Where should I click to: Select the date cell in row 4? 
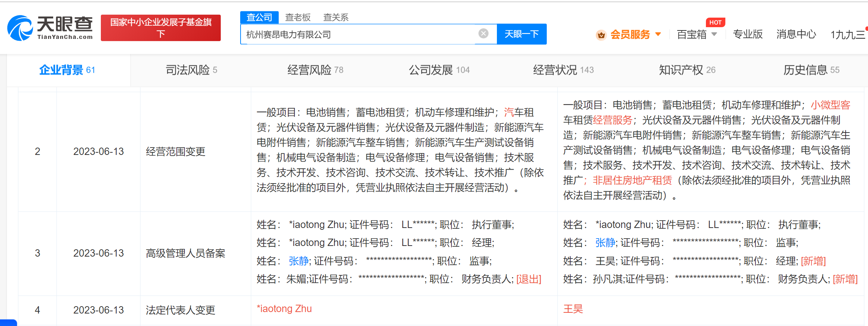tap(99, 310)
